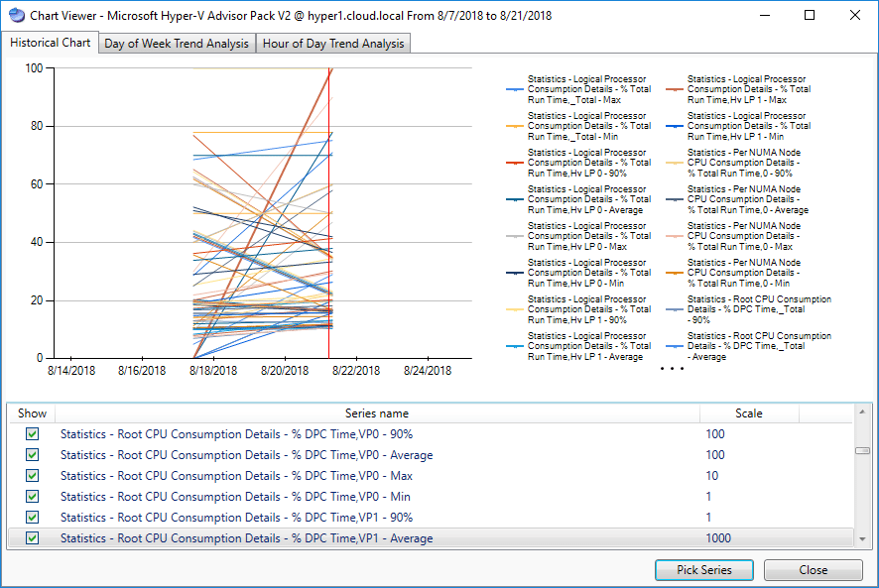Viewport: 879px width, 588px height.
Task: Open Hour of Day Trend Analysis tab
Action: click(333, 44)
